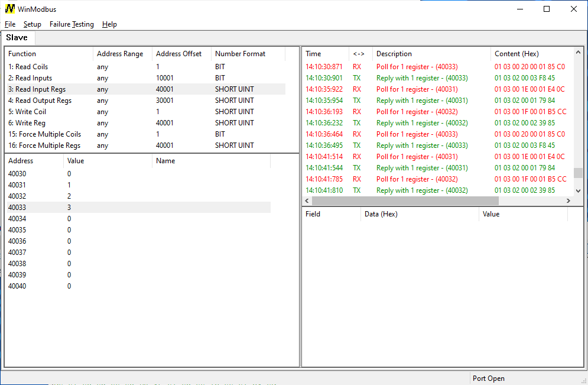Click the 10001 address offset cell
Image resolution: width=588 pixels, height=385 pixels.
[165, 78]
